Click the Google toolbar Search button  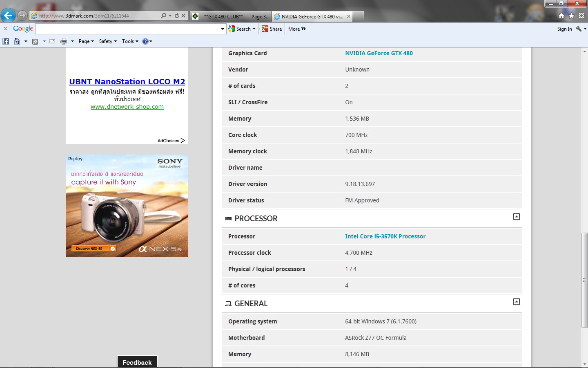[240, 29]
